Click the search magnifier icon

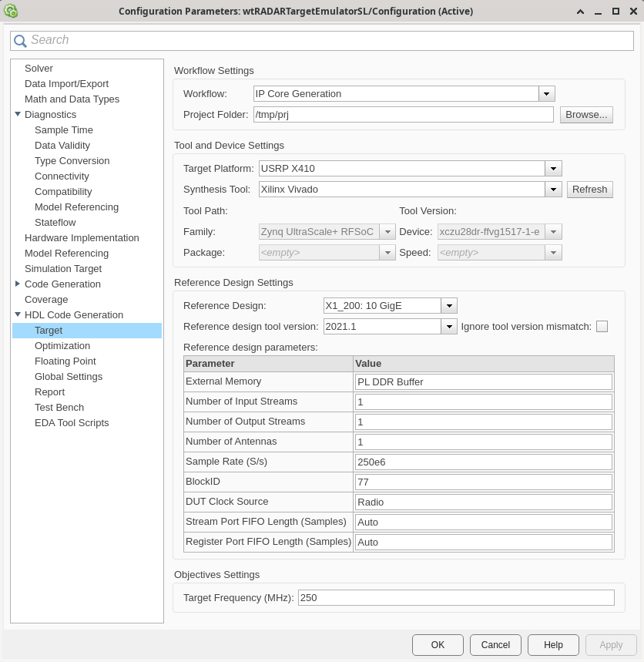click(21, 41)
